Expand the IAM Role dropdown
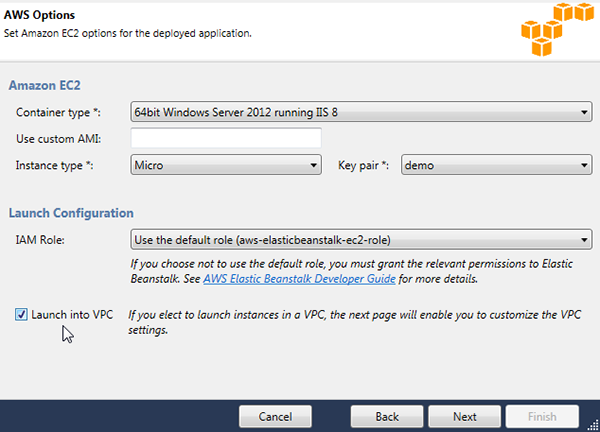Image resolution: width=600 pixels, height=432 pixels. (361, 240)
